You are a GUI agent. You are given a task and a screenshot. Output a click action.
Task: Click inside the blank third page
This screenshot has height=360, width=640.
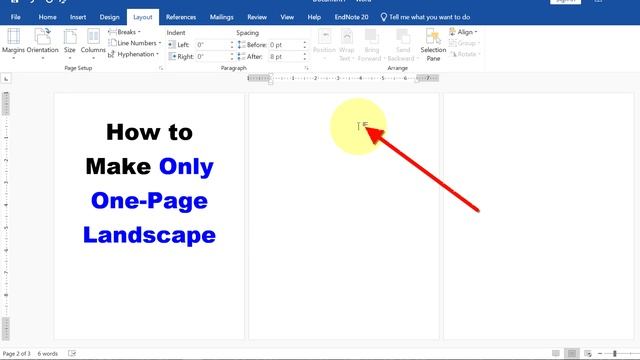[x=539, y=216]
